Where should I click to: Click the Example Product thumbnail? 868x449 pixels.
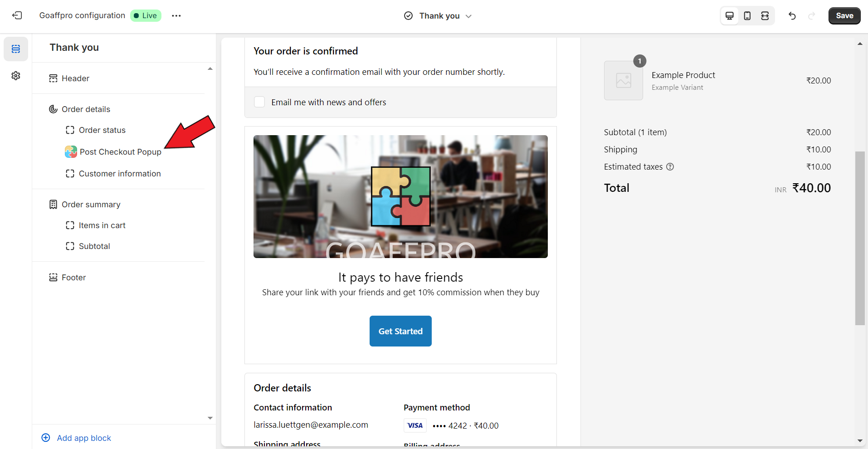(623, 81)
